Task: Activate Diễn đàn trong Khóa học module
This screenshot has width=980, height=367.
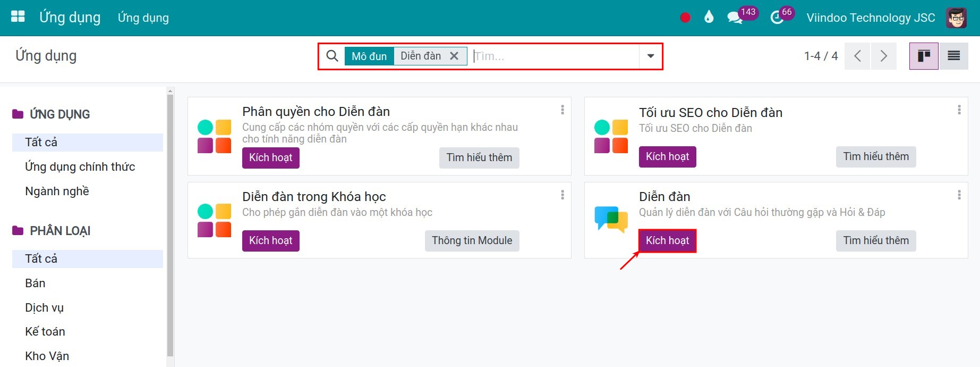Action: [x=271, y=241]
